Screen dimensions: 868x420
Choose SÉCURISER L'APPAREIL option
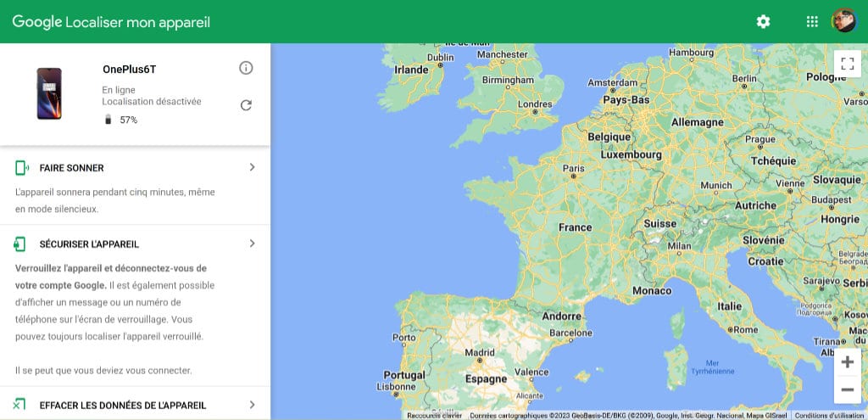(89, 244)
